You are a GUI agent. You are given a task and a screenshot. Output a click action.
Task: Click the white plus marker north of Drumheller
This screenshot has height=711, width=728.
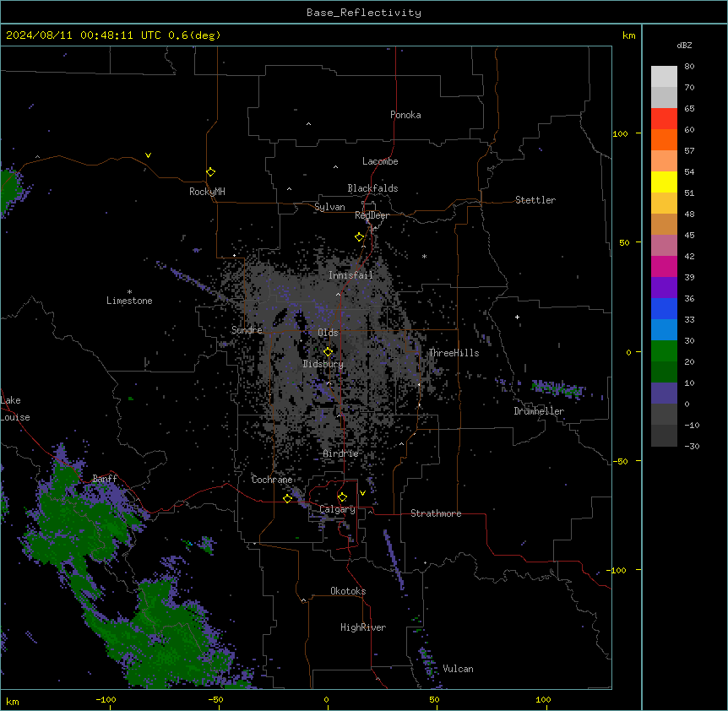click(x=517, y=317)
